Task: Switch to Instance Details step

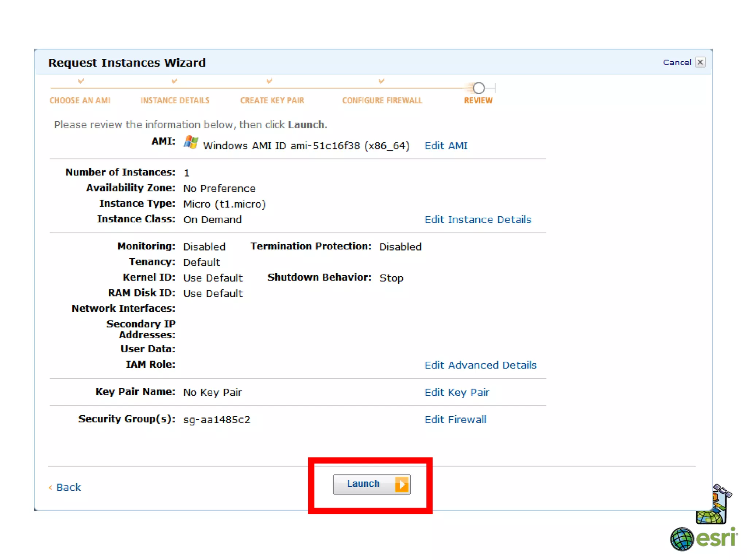Action: tap(175, 100)
